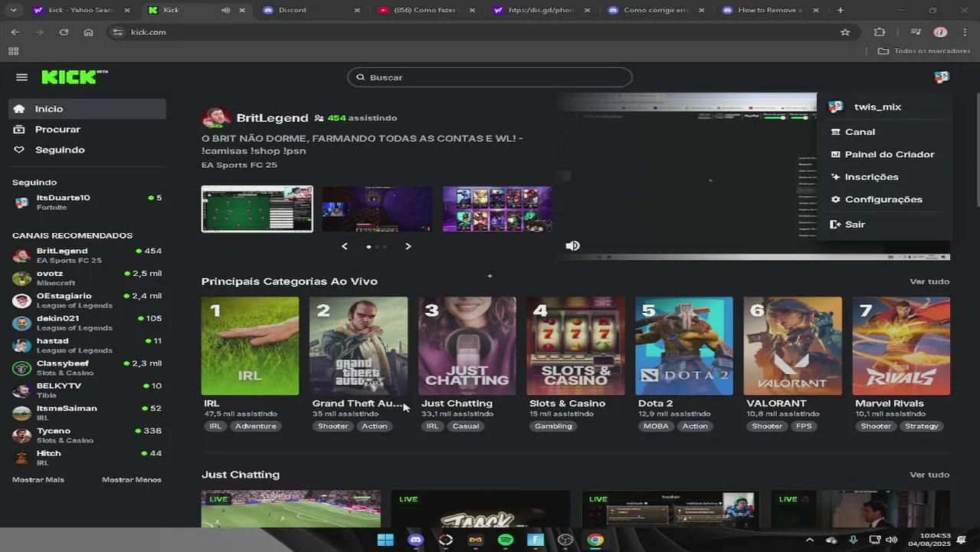Open the hamburger sidebar menu
Screen dimensions: 980x552
pos(21,77)
